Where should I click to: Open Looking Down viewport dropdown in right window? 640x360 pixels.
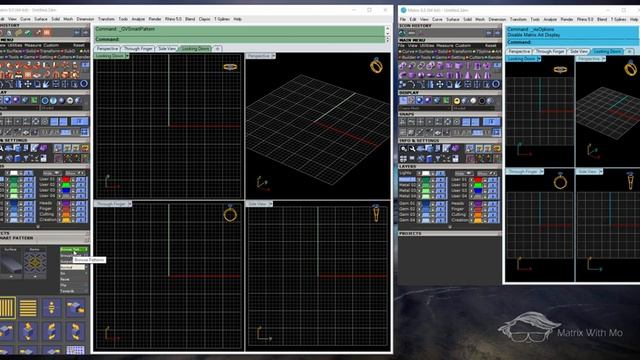click(539, 59)
